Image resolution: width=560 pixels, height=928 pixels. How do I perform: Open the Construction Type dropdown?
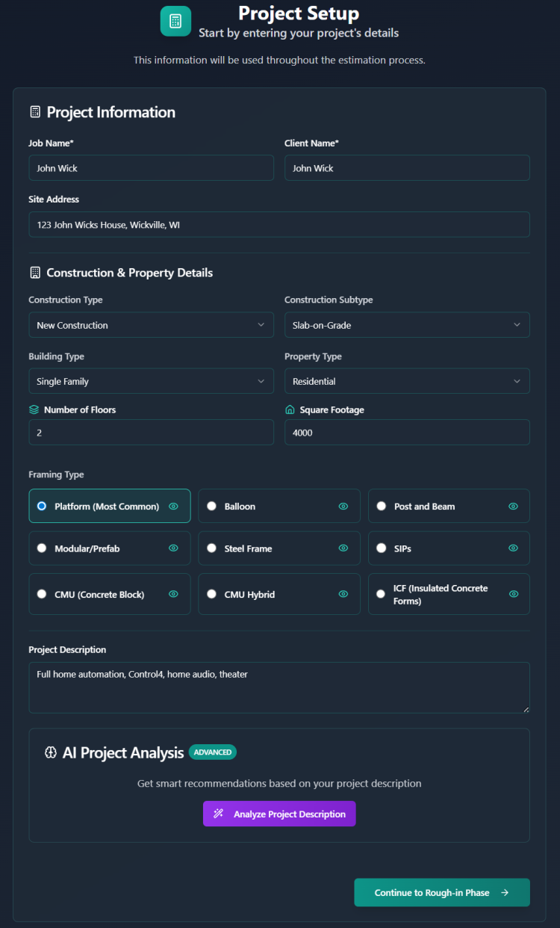[152, 325]
